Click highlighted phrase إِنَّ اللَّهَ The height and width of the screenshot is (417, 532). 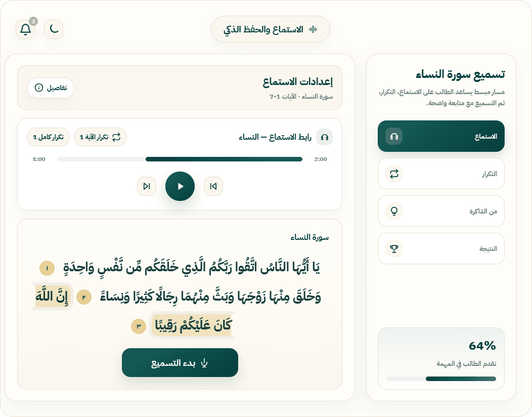tap(52, 297)
